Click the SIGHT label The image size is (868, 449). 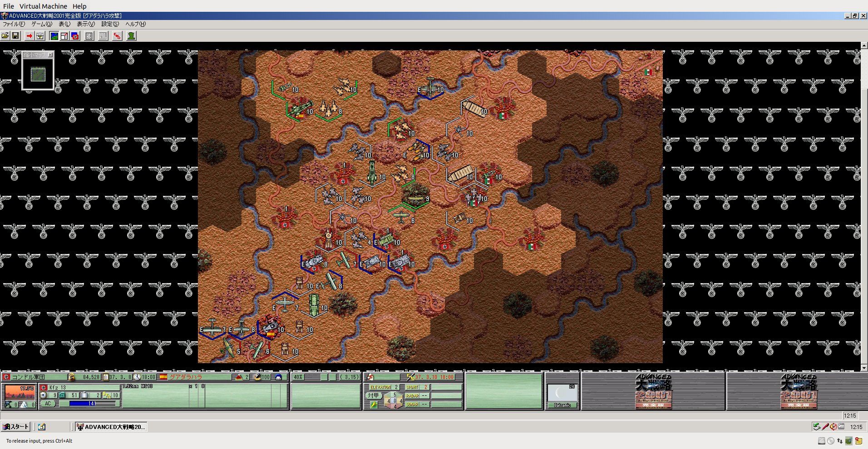point(412,387)
